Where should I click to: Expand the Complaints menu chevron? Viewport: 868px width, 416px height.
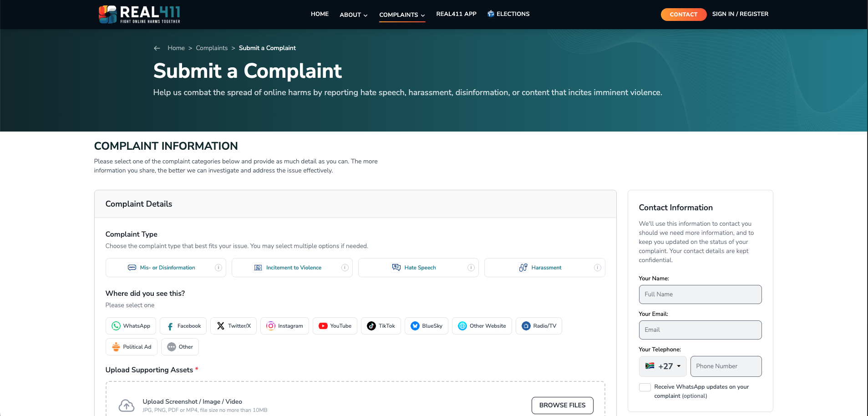(x=423, y=15)
